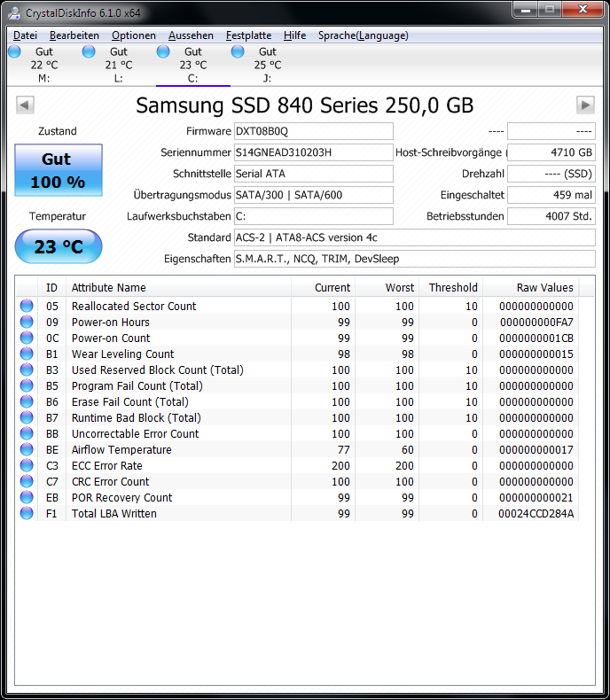Click status icon of Program Fail Count

(27, 385)
